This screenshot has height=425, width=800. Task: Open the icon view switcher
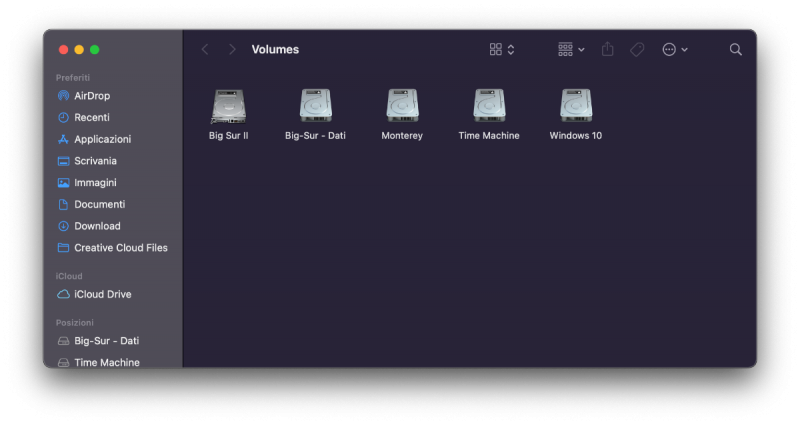[x=502, y=49]
